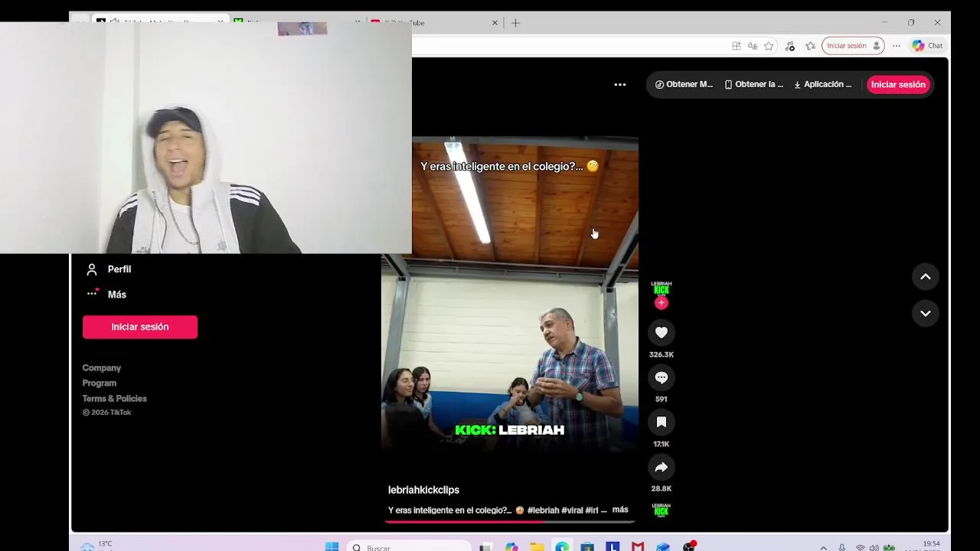Click the translate page icon in the address bar
980x551 pixels.
(753, 46)
